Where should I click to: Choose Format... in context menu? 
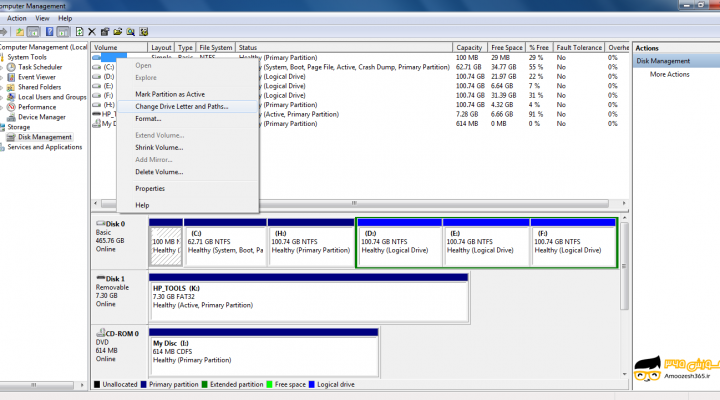coord(187,118)
